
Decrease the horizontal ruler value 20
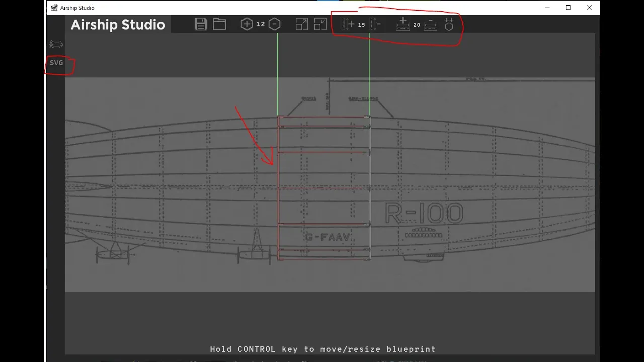(x=430, y=24)
